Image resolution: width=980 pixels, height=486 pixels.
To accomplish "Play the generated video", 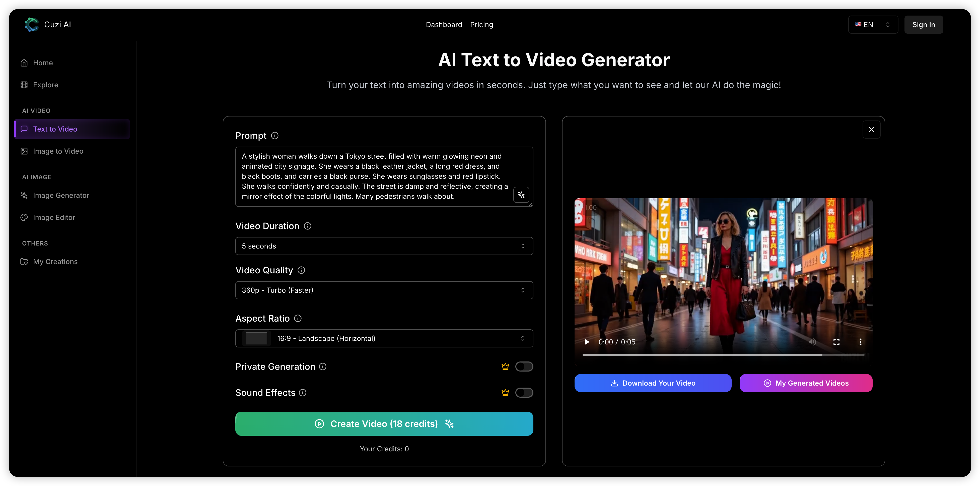I will point(587,342).
